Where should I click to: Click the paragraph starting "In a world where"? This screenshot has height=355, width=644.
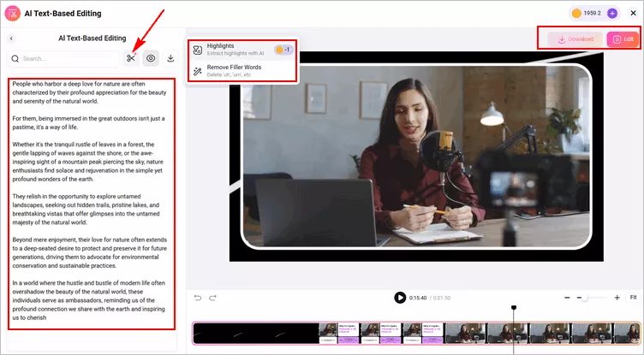point(89,300)
